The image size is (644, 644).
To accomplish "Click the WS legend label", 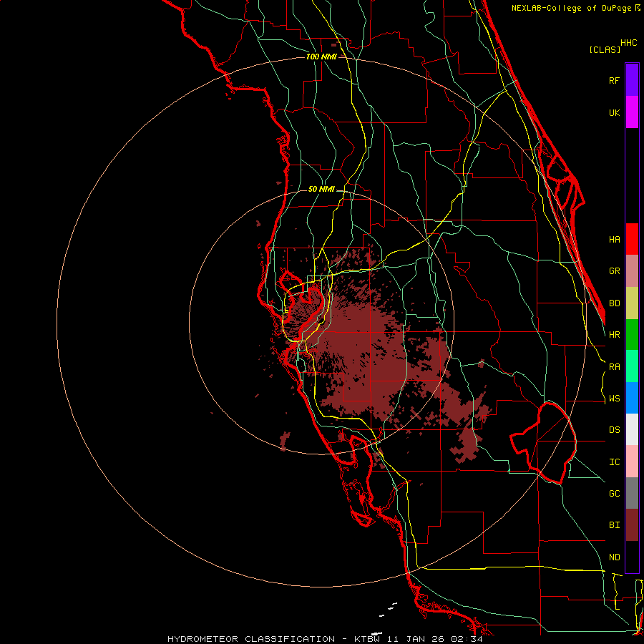I will 614,399.
